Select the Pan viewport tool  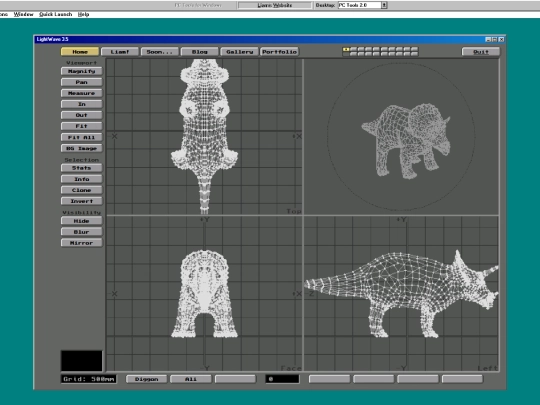coord(82,82)
